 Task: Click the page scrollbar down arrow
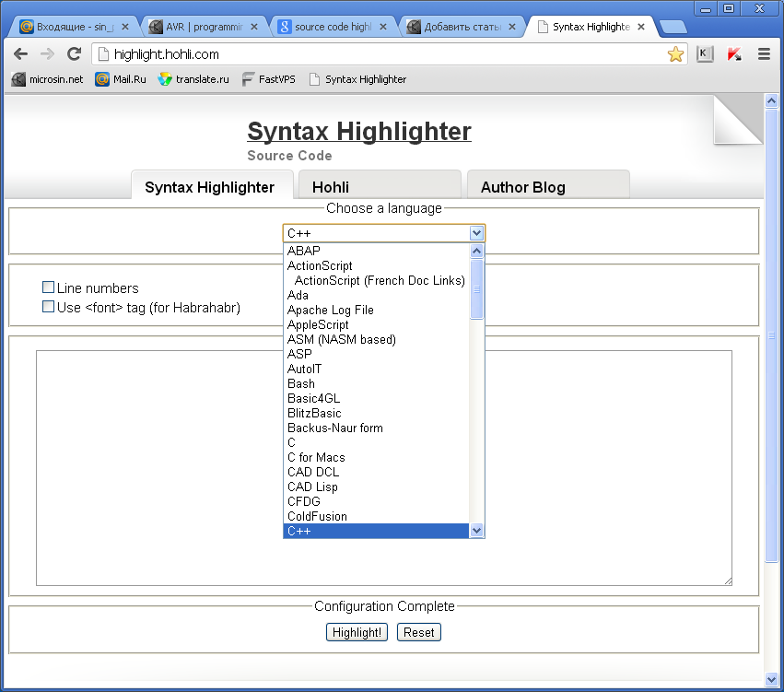point(771,678)
